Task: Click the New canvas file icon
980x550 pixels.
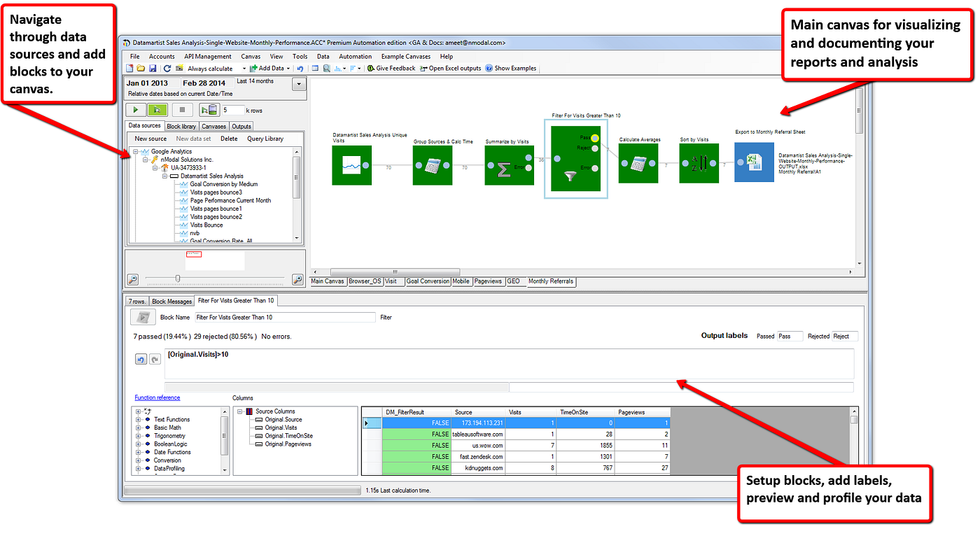Action: point(129,69)
